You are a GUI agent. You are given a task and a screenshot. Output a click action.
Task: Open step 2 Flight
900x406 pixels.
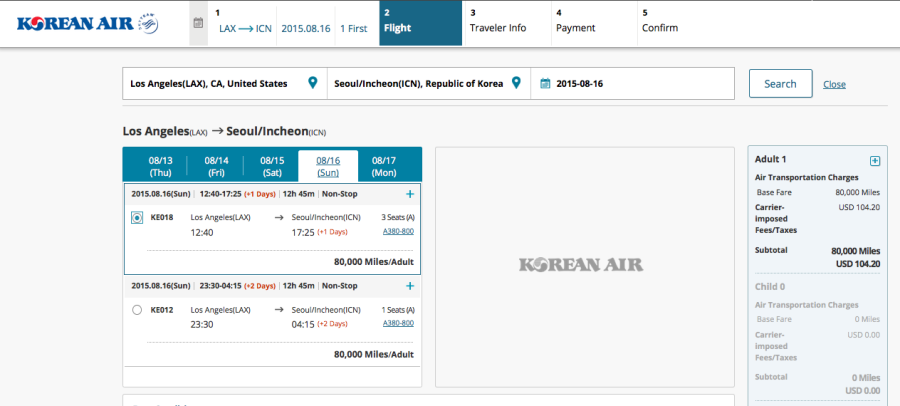click(x=421, y=23)
